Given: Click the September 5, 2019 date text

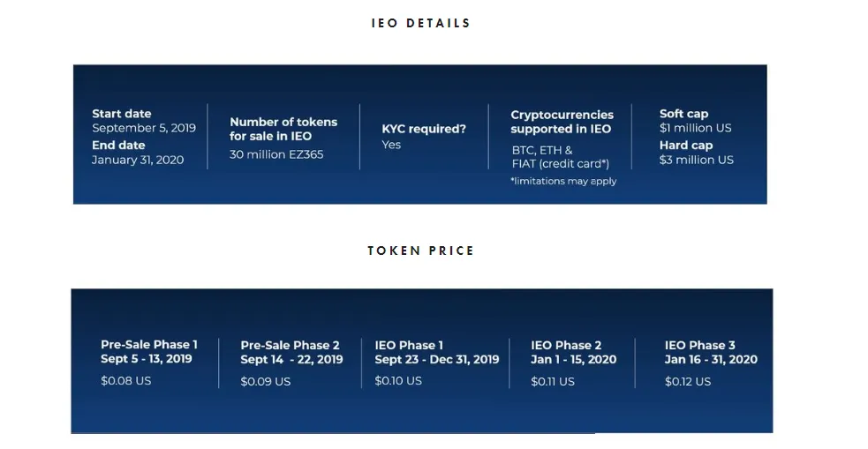Looking at the screenshot, I should pyautogui.click(x=144, y=128).
